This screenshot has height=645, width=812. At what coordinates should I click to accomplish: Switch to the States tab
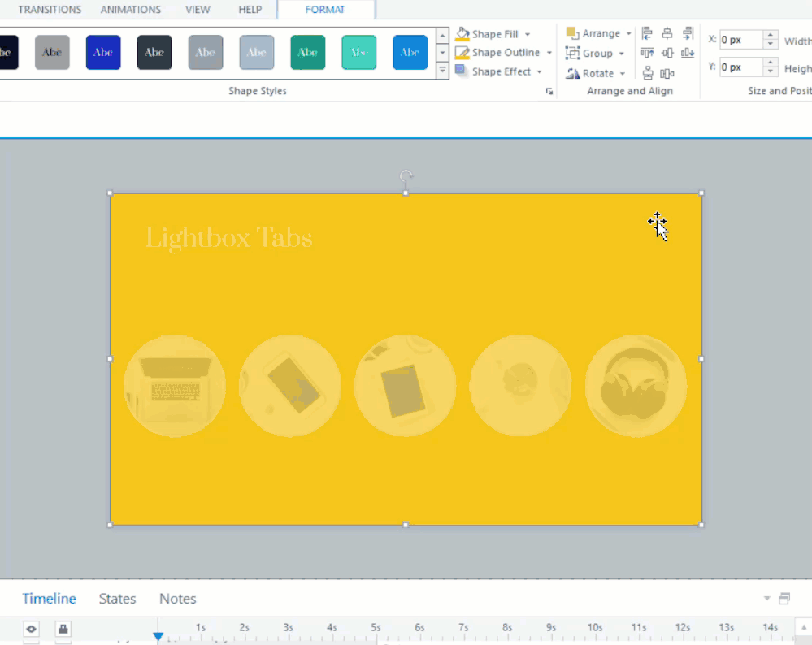point(117,599)
